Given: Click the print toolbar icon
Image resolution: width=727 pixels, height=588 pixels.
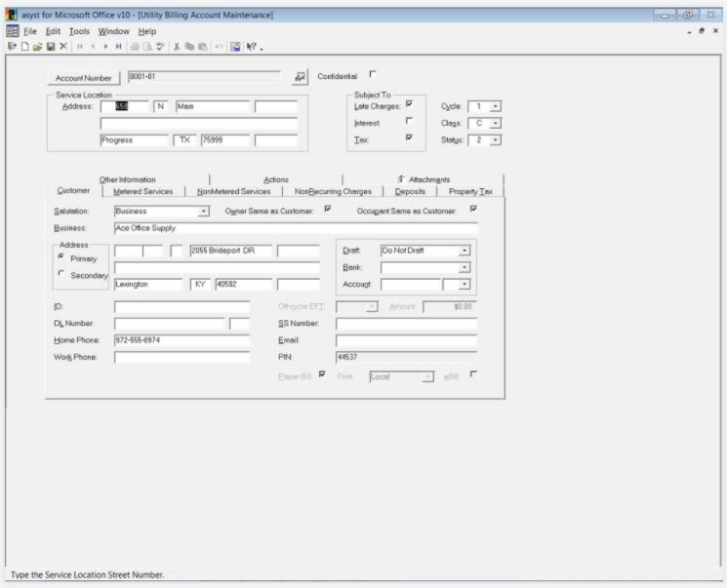Looking at the screenshot, I should pos(135,47).
